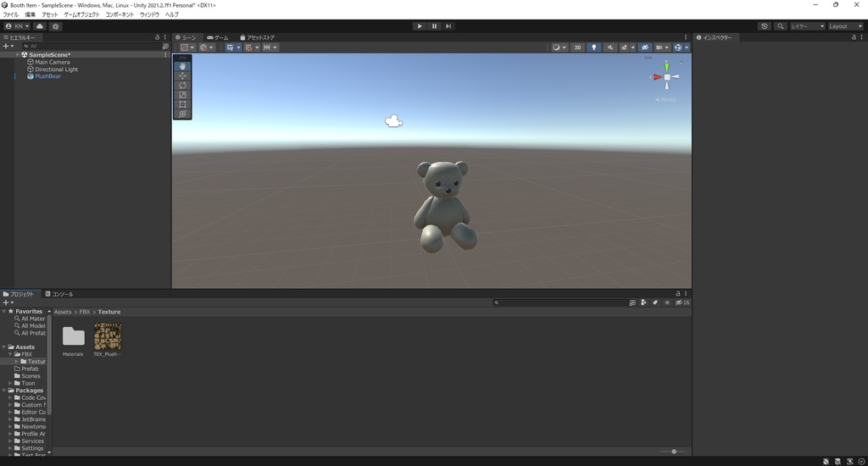Adjust the project icon size slider
This screenshot has height=466, width=868.
tap(672, 452)
